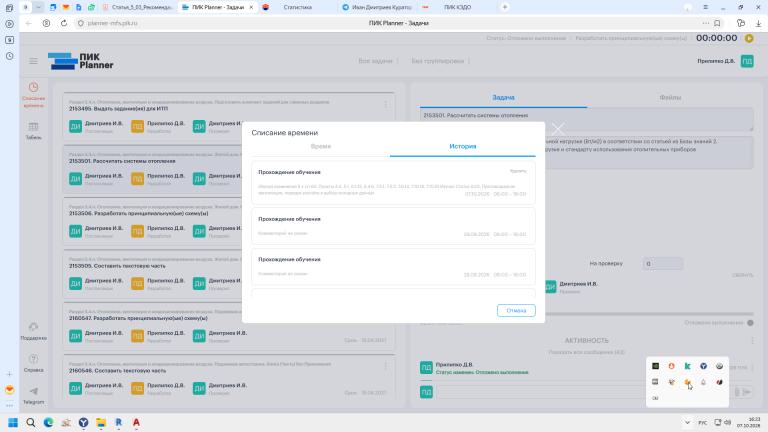The image size is (768, 432).
Task: Open the Все задачи filter dropdown
Action: click(379, 61)
